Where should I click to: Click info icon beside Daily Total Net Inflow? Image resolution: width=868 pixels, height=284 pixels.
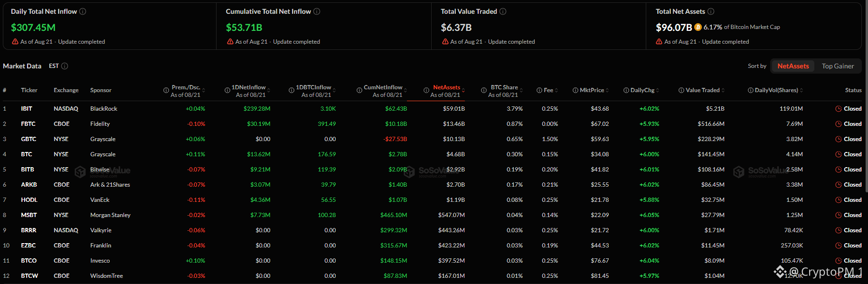83,11
